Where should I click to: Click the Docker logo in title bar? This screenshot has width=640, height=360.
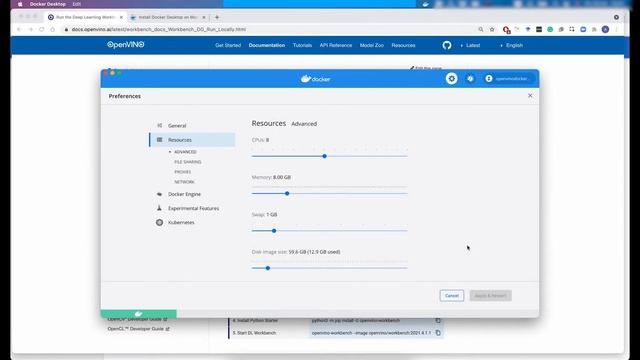pos(316,79)
